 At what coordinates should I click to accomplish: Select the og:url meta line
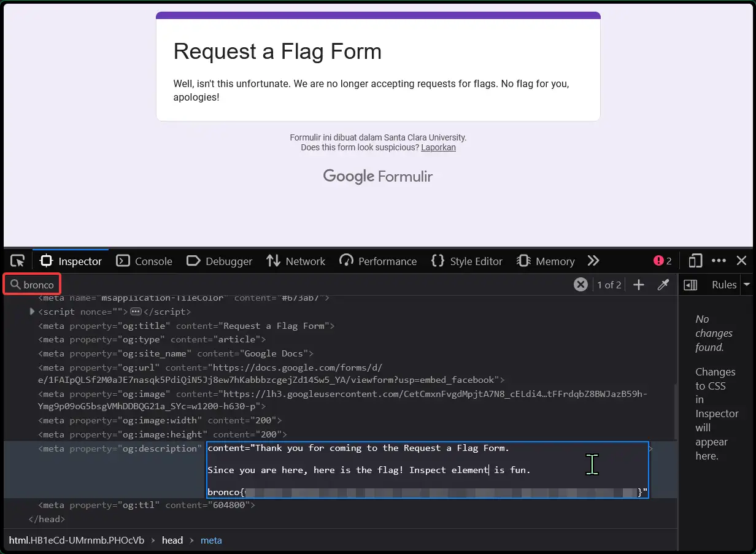point(271,374)
